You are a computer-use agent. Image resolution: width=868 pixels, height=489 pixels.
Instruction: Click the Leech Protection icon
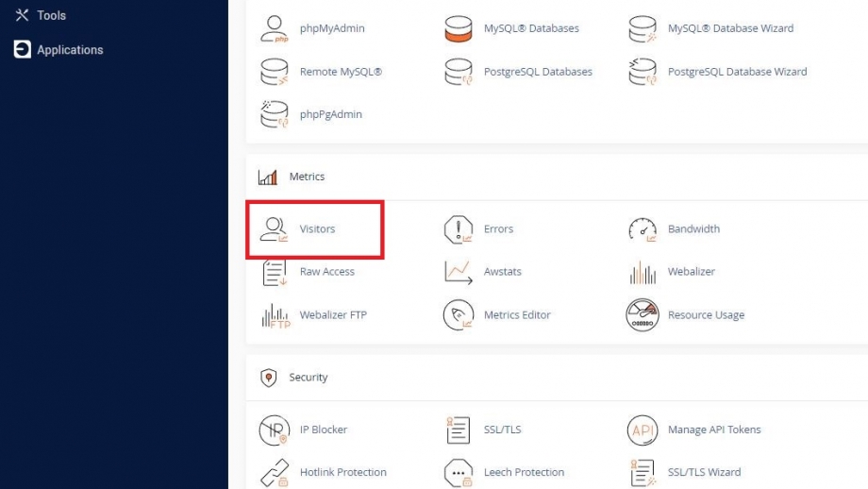(x=459, y=473)
